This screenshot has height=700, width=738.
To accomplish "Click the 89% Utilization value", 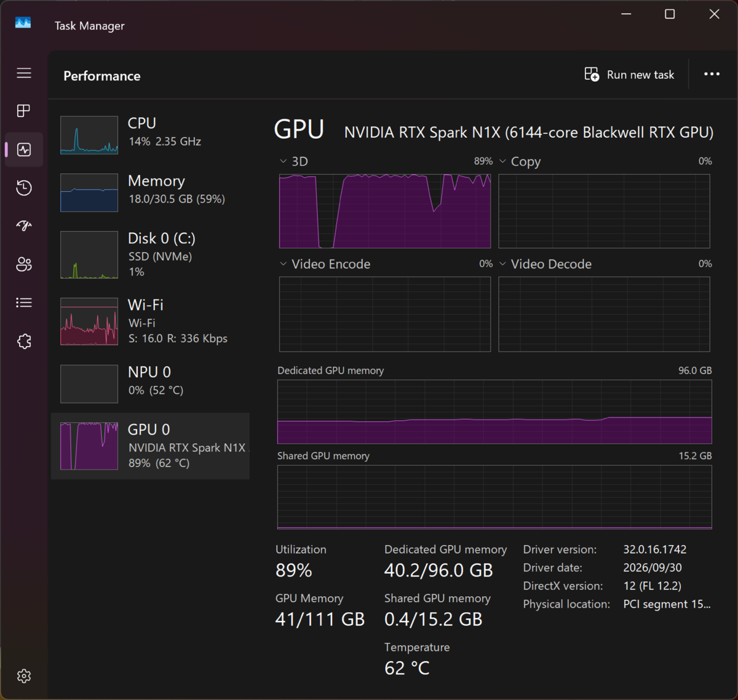I will (x=294, y=570).
